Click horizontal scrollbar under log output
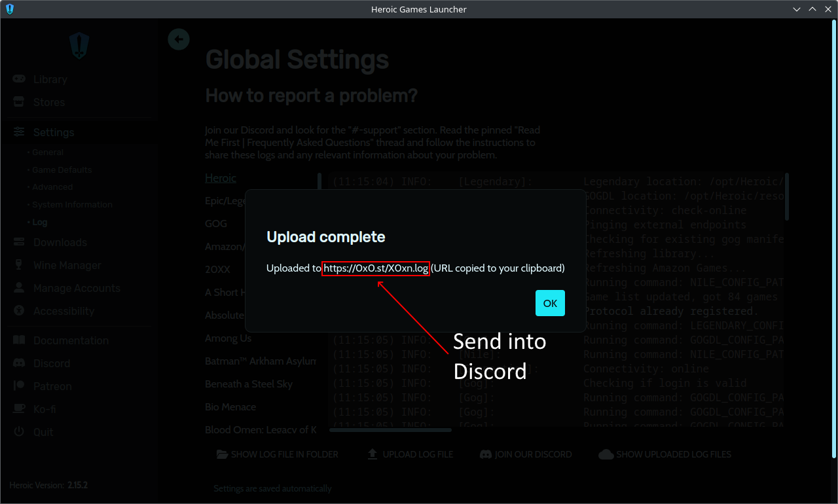 coord(390,430)
